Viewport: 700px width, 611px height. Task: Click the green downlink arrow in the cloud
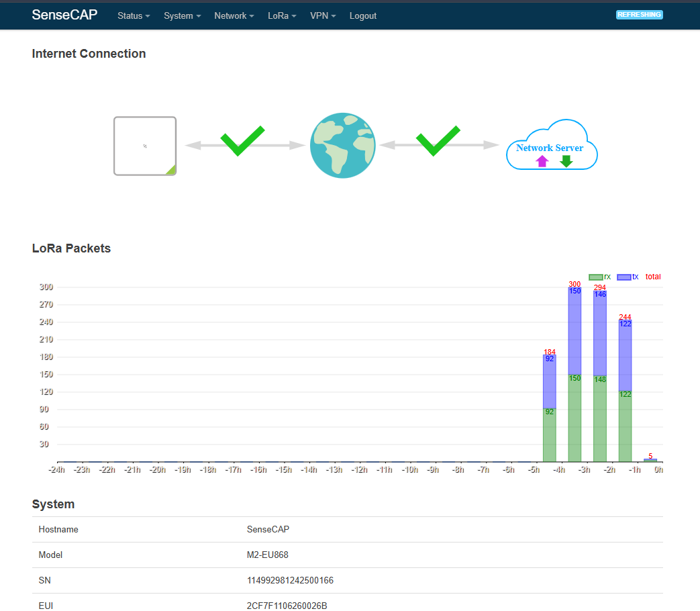pos(565,160)
